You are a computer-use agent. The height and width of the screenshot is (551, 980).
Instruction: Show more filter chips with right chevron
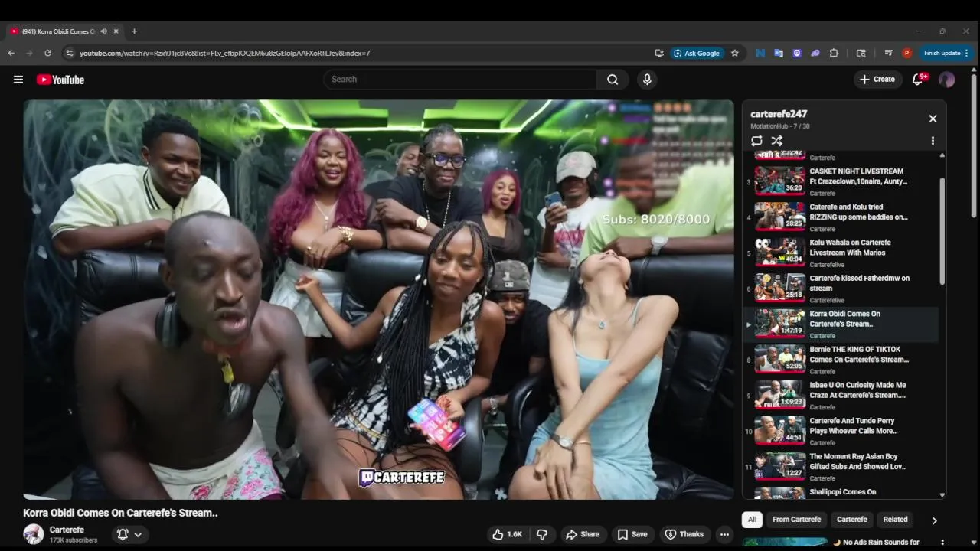(934, 520)
